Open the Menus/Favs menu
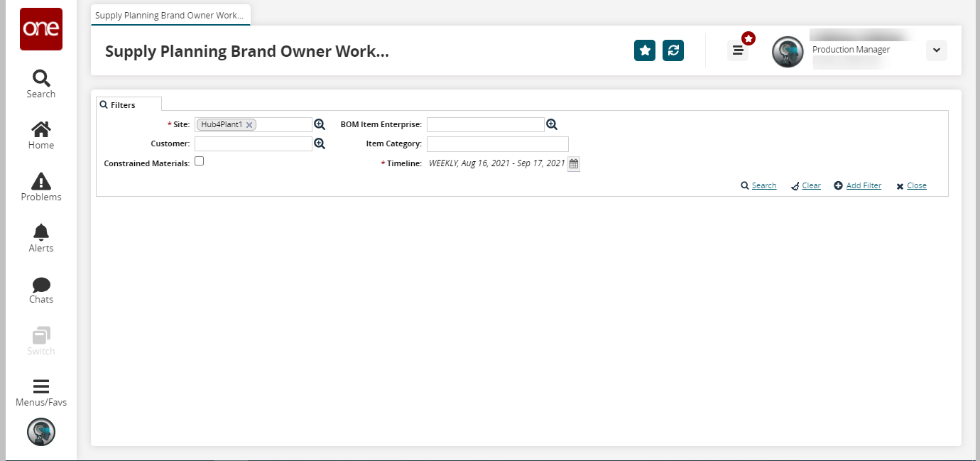 (41, 393)
